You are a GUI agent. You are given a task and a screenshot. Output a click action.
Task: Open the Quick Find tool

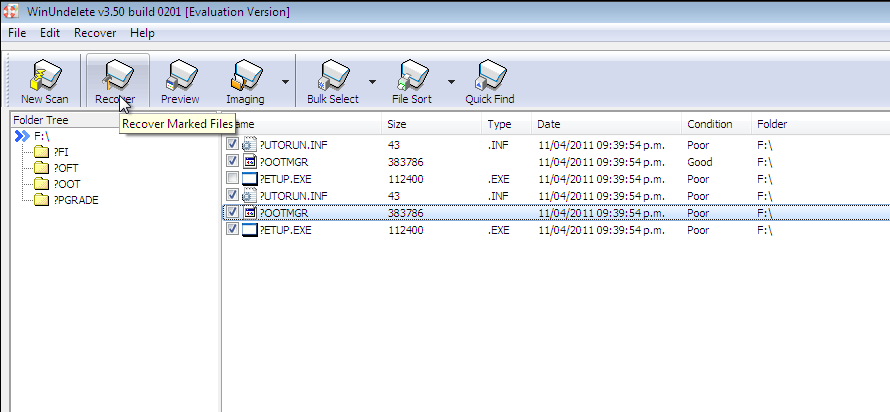point(489,78)
